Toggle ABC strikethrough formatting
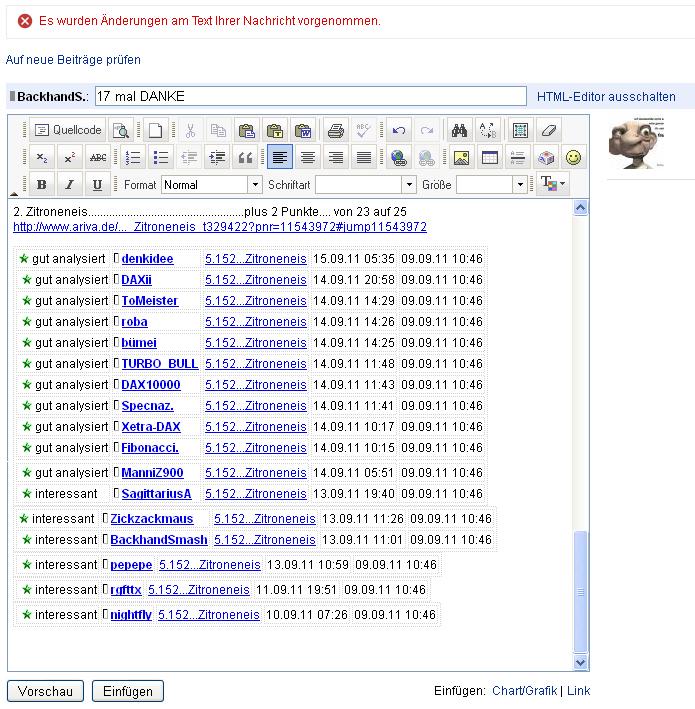Viewport: 695px width, 709px height. 98,157
